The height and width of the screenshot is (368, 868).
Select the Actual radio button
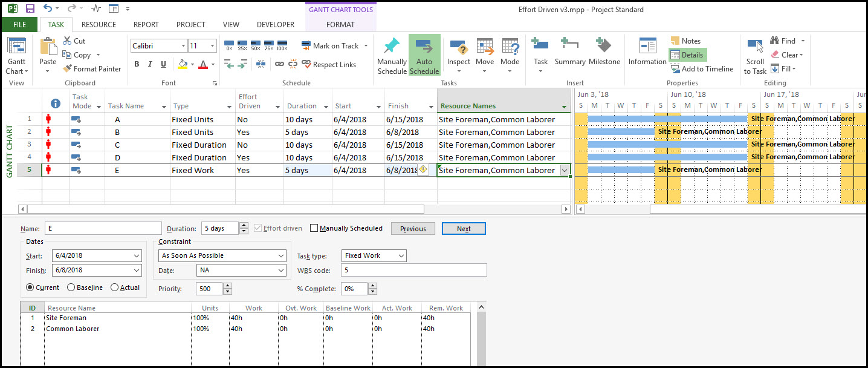tap(114, 287)
